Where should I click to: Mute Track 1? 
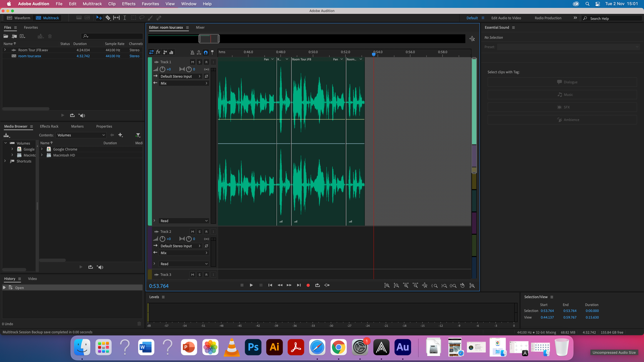click(193, 62)
